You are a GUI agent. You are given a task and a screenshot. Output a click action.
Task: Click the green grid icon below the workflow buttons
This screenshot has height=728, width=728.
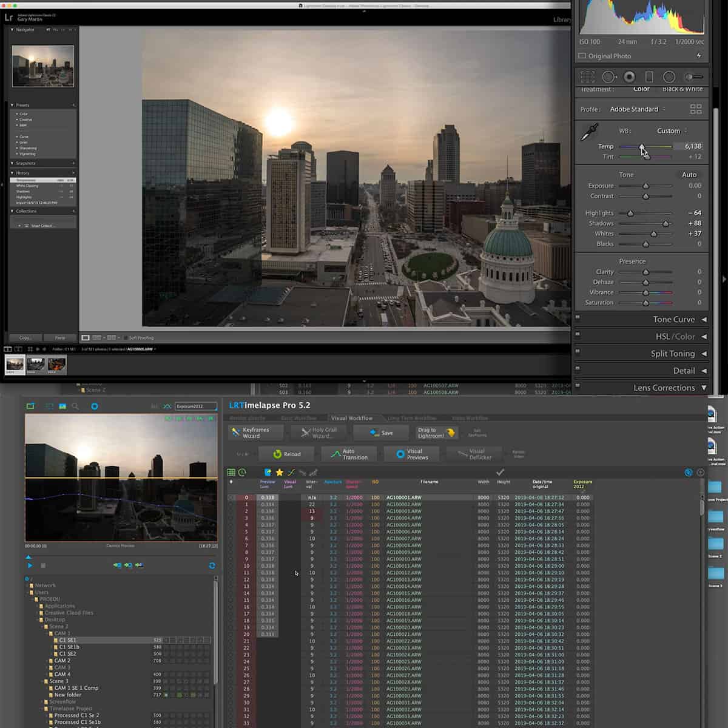231,471
